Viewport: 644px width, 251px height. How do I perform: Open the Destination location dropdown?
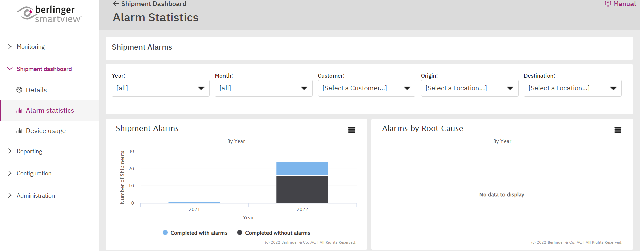click(x=573, y=88)
